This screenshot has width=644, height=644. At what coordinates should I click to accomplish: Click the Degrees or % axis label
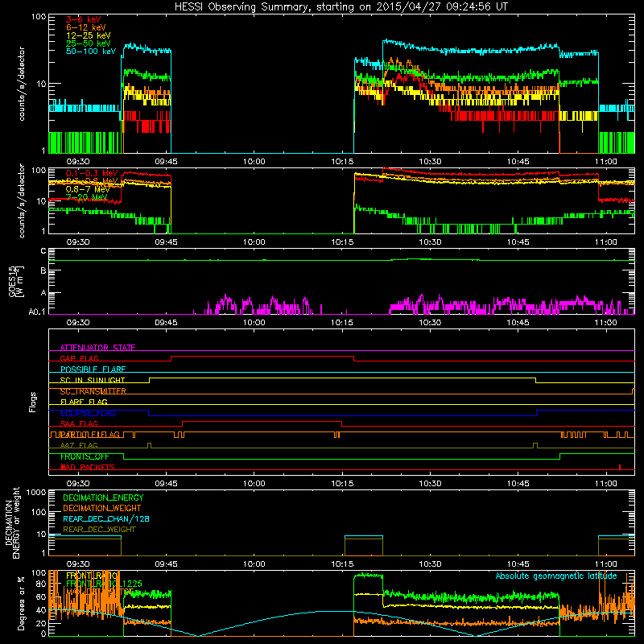coord(21,603)
